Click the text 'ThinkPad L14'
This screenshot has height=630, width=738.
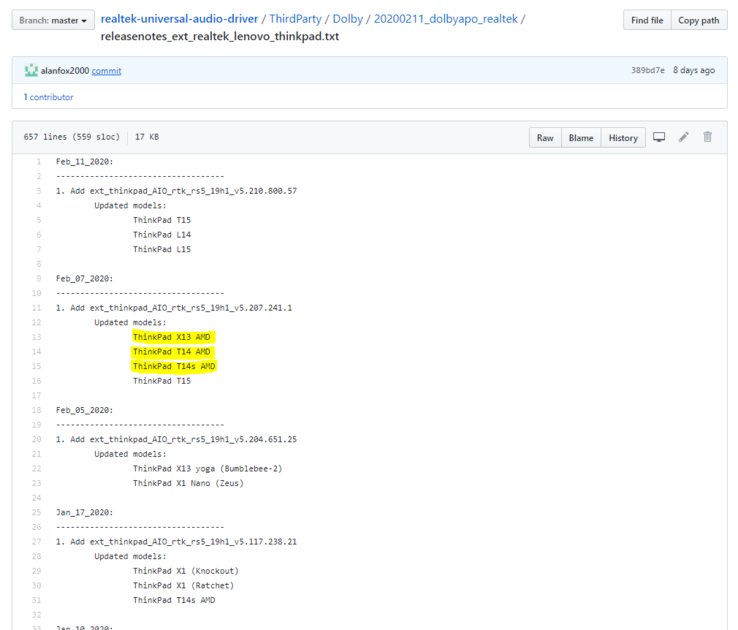tap(162, 234)
